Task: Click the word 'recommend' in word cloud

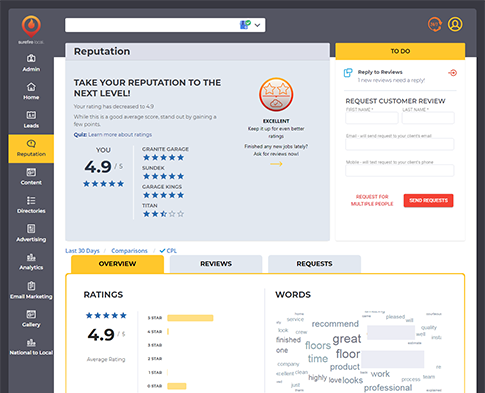Action: pos(335,324)
